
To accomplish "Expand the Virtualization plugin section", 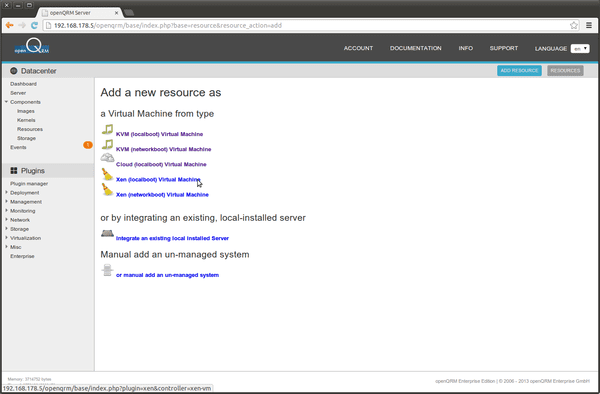I will (x=6, y=238).
